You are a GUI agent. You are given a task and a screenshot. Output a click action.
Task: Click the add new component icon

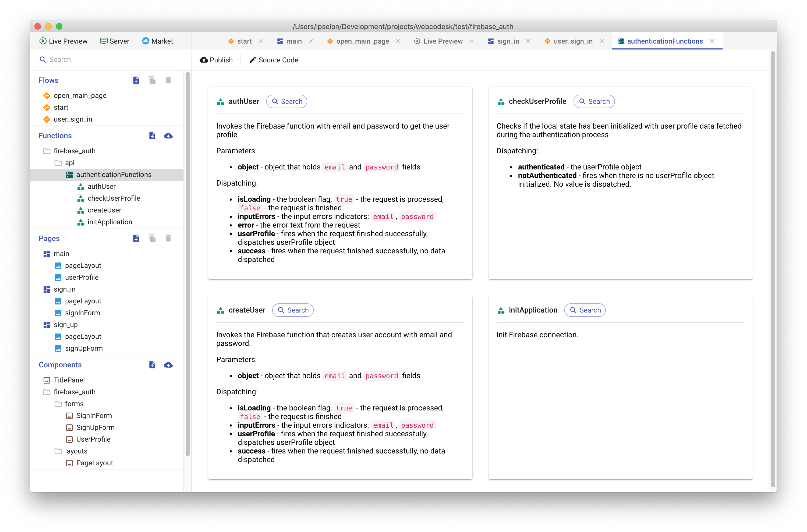click(x=152, y=365)
